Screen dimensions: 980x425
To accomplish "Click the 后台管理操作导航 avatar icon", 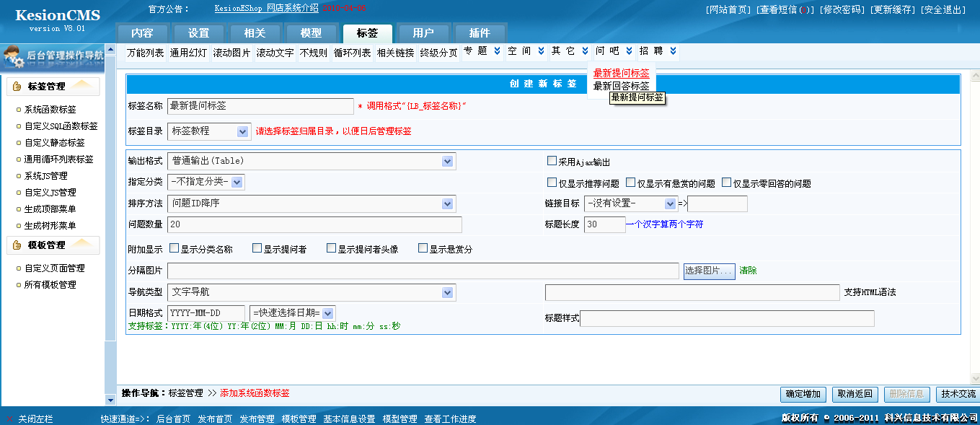I will pos(13,56).
